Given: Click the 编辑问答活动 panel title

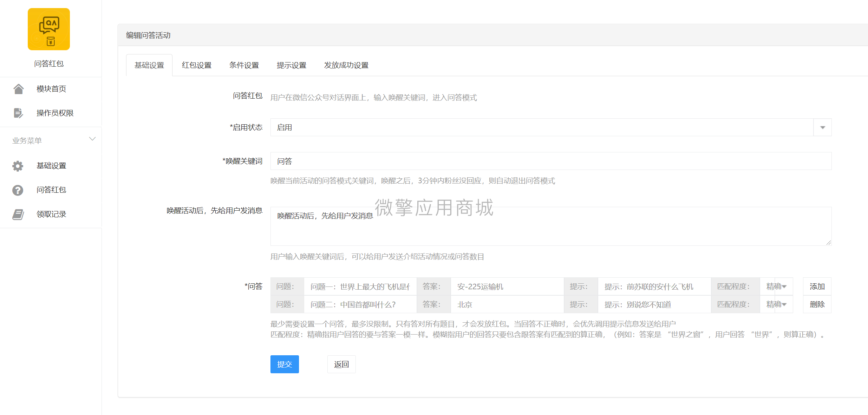Looking at the screenshot, I should pos(148,35).
